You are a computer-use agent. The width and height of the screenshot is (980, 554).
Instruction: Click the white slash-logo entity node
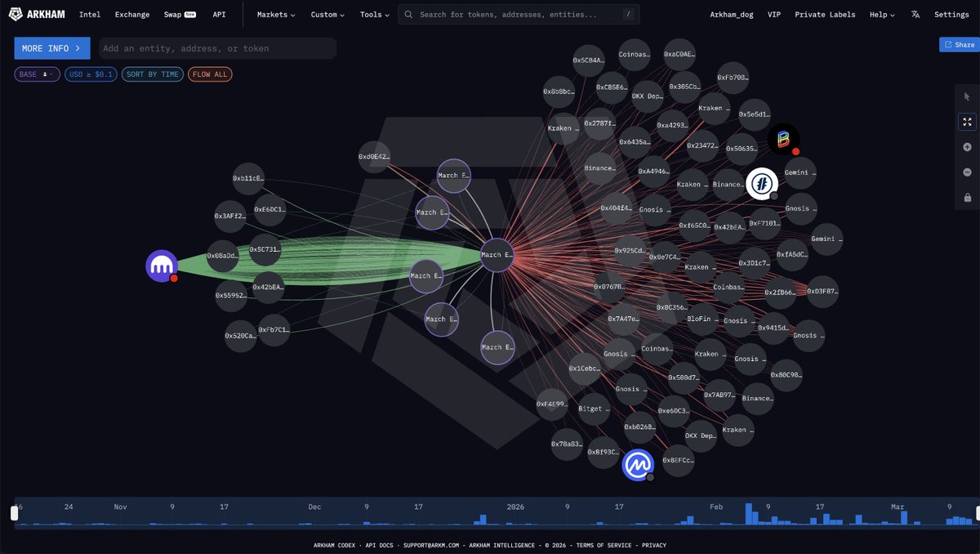tap(762, 184)
